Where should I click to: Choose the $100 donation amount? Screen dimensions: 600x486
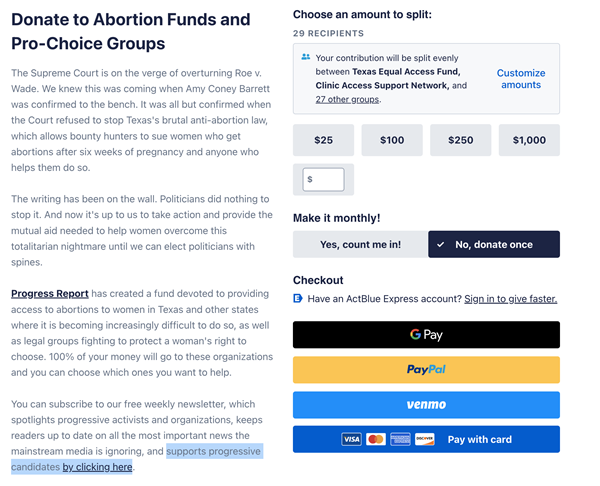(x=392, y=140)
